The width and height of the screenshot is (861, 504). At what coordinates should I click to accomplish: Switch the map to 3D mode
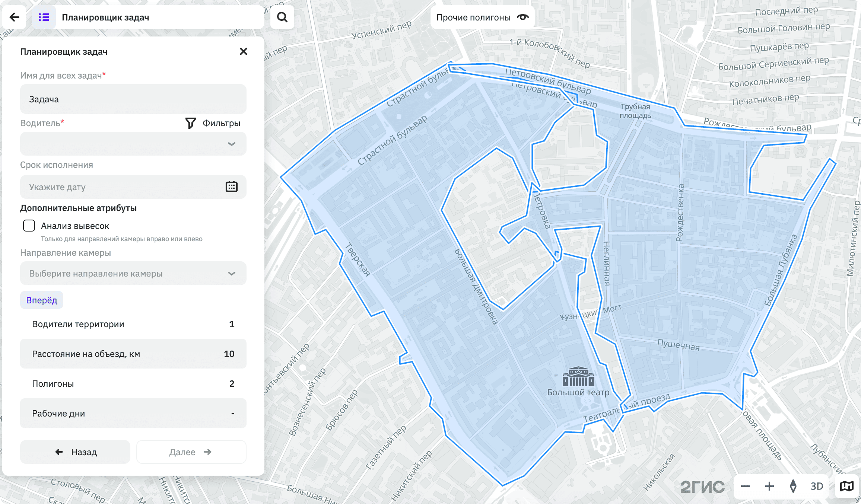pos(817,486)
